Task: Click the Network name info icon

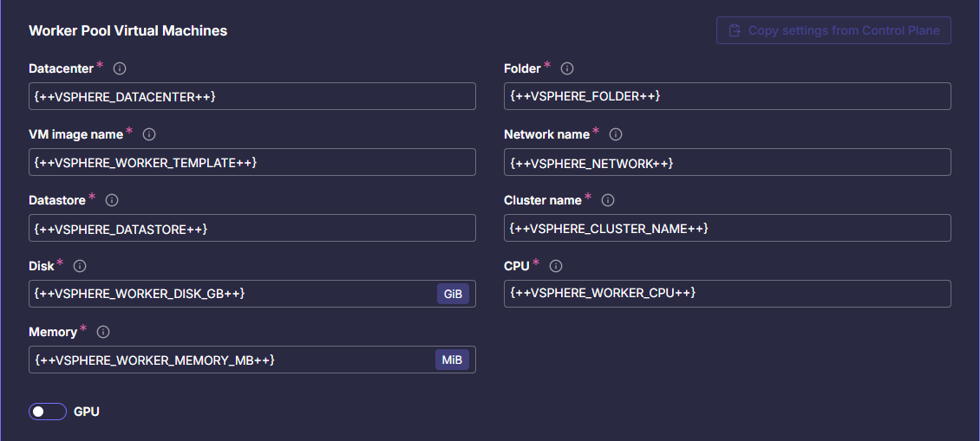Action: (x=616, y=134)
